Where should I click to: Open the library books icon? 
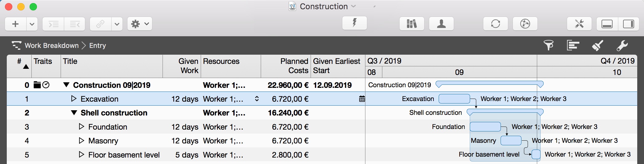click(x=412, y=24)
